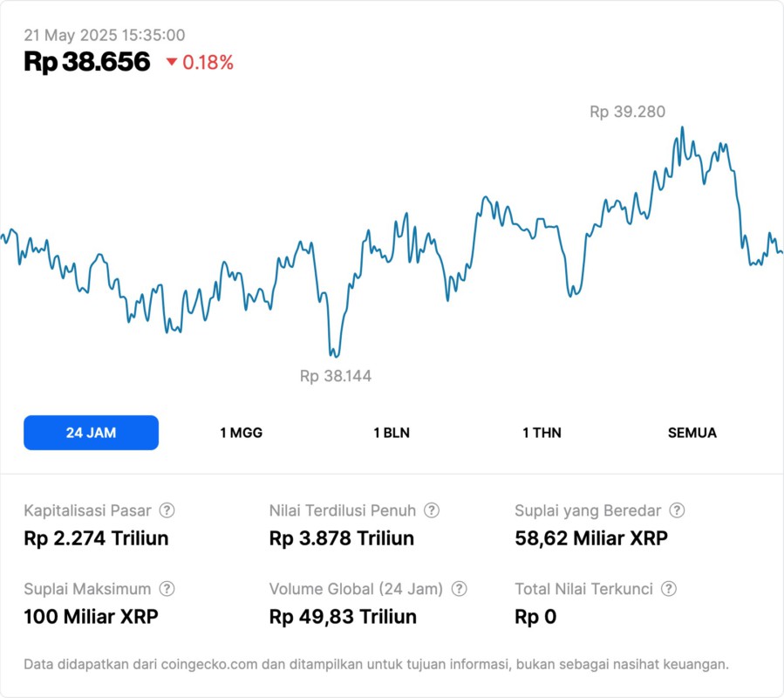Select the SEMUA time range
Viewport: 784px width, 698px height.
pos(692,433)
